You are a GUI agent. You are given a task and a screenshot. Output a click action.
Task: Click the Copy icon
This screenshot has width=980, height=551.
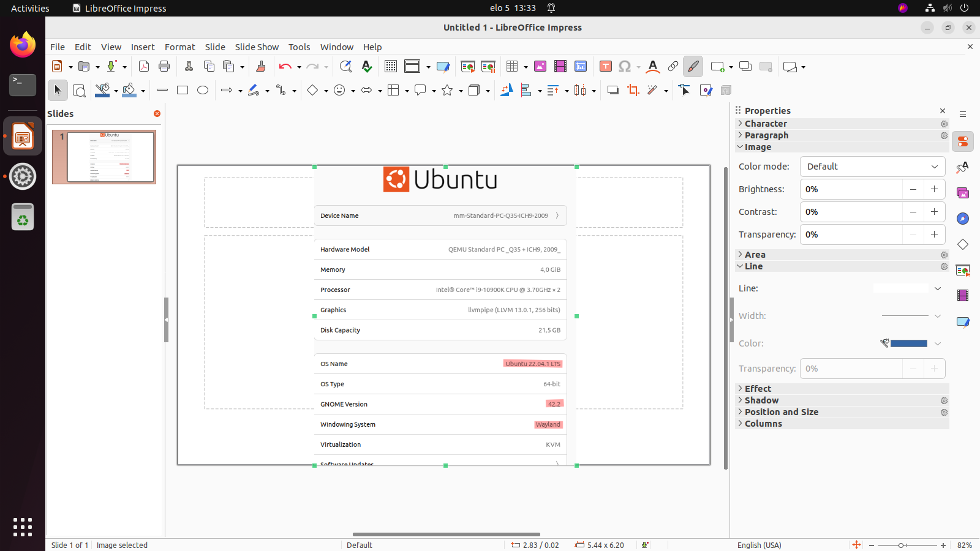pos(209,67)
